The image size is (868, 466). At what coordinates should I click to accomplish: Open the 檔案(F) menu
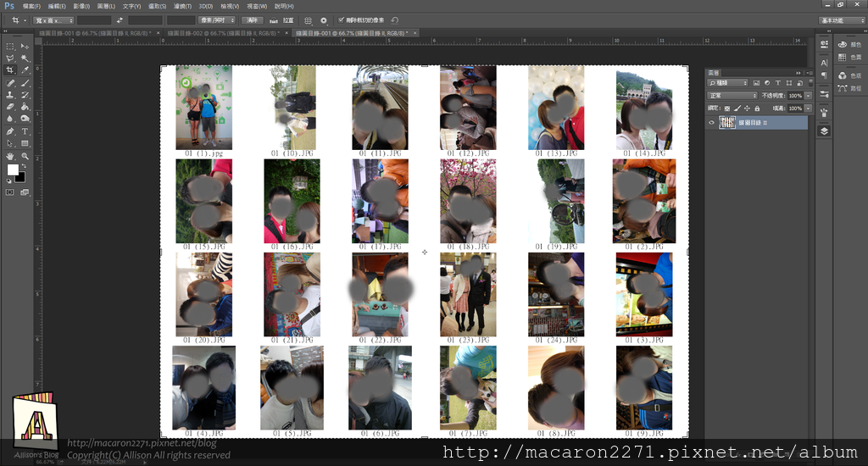point(31,6)
